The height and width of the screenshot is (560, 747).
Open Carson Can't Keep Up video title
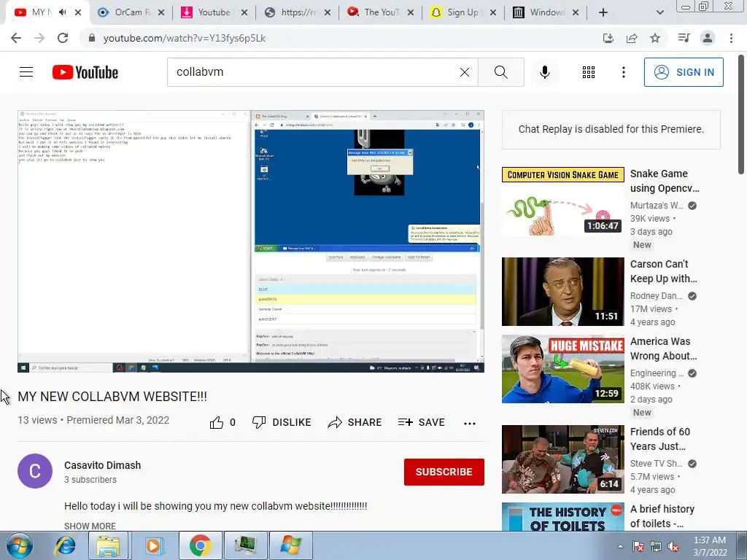(x=663, y=271)
